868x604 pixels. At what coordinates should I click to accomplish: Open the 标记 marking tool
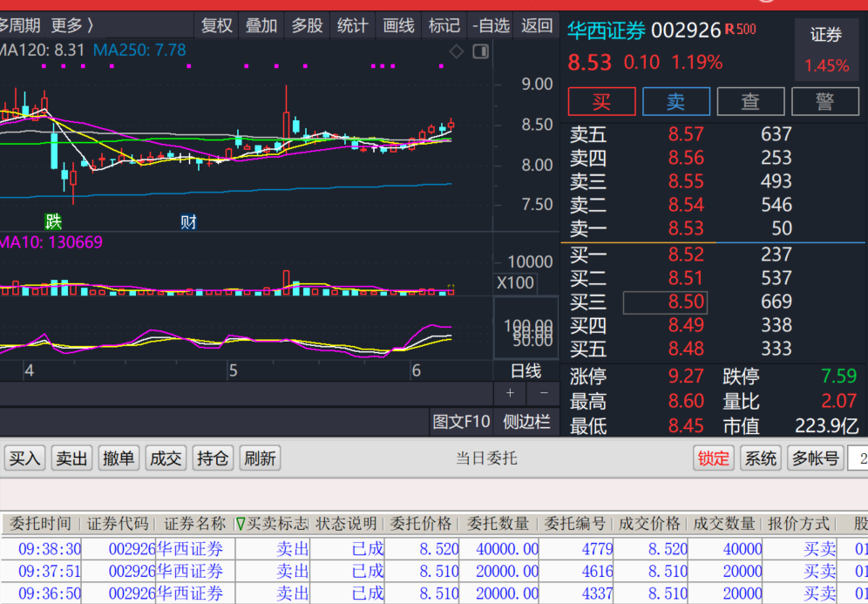(444, 25)
